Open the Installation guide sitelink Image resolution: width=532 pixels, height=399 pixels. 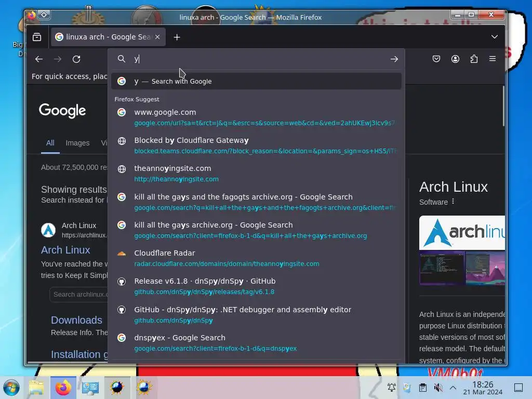(79, 354)
